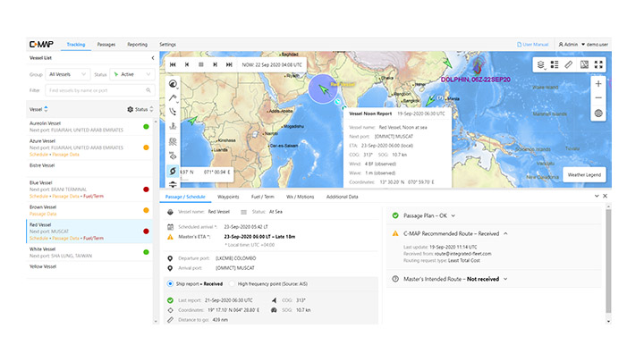The width and height of the screenshot is (644, 362).
Task: Click the Weather Legend button
Action: click(x=586, y=175)
